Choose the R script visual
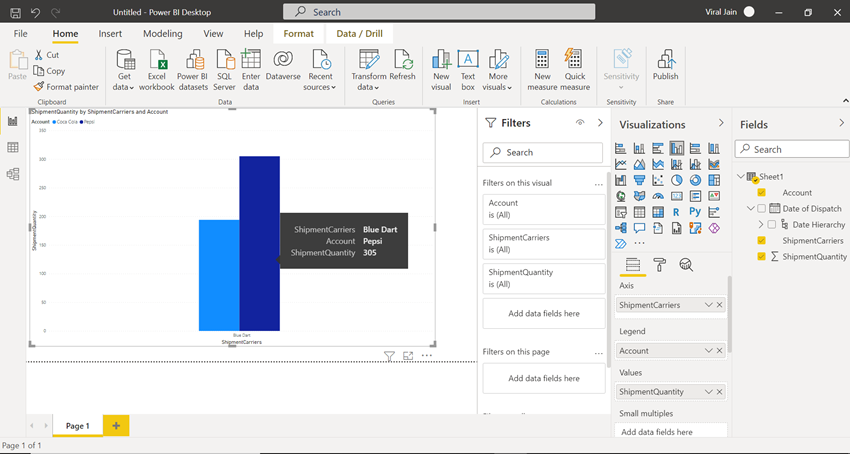 (x=677, y=212)
